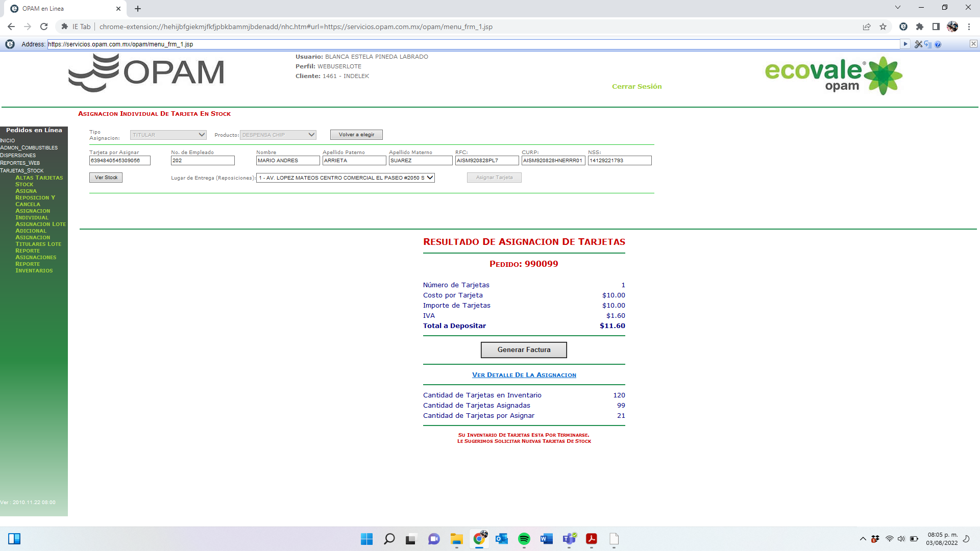Show hidden system tray icons chevron
Screen dimensions: 980x551
click(863, 539)
